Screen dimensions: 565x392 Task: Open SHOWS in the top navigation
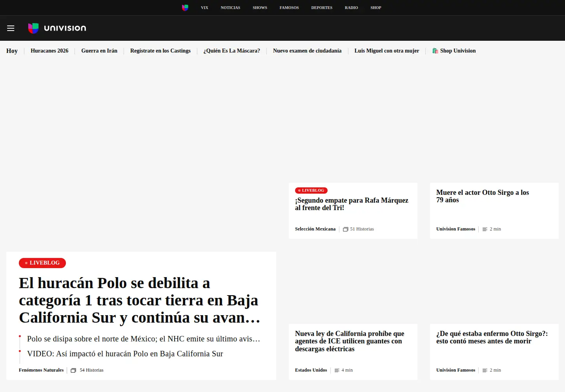pyautogui.click(x=260, y=7)
